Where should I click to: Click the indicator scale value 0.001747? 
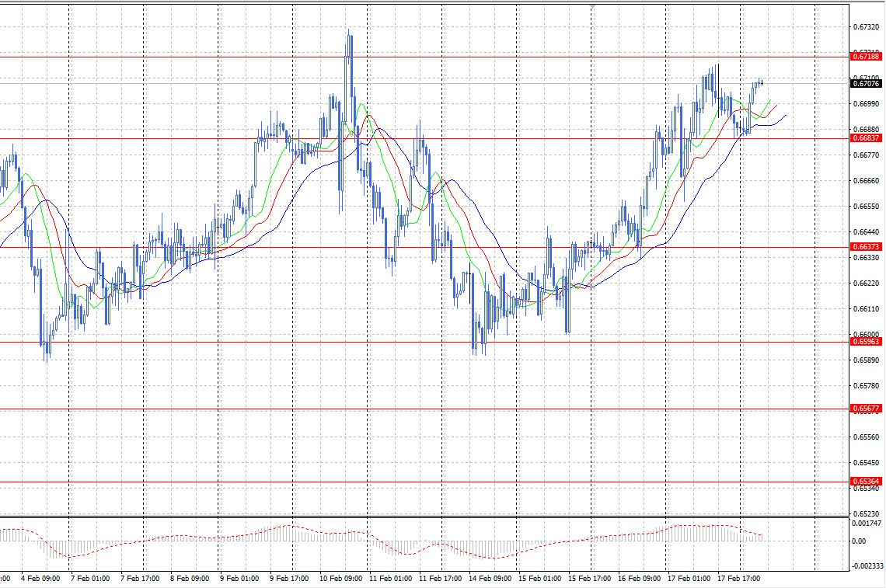point(866,524)
